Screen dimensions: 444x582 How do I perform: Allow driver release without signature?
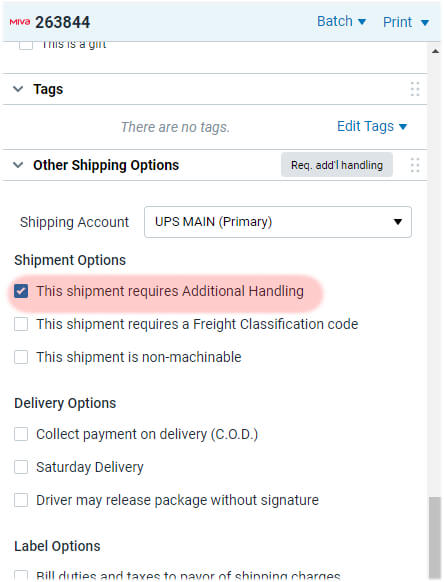[21, 500]
